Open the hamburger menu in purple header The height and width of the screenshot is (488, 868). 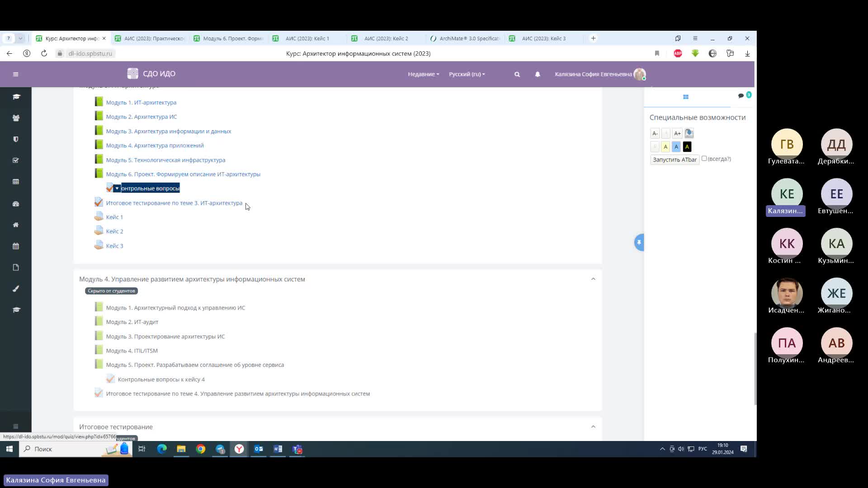(x=16, y=74)
